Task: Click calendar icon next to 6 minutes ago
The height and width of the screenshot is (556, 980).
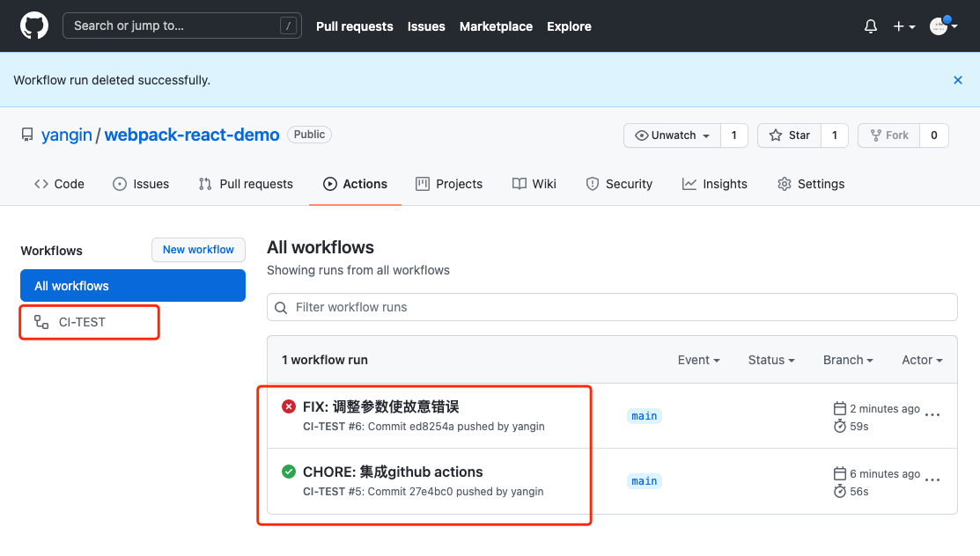Action: point(839,473)
